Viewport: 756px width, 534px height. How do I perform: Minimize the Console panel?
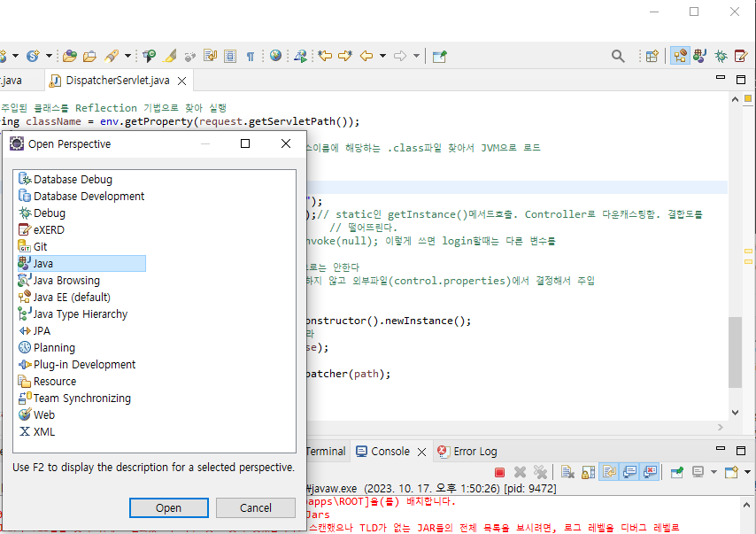[x=721, y=449]
